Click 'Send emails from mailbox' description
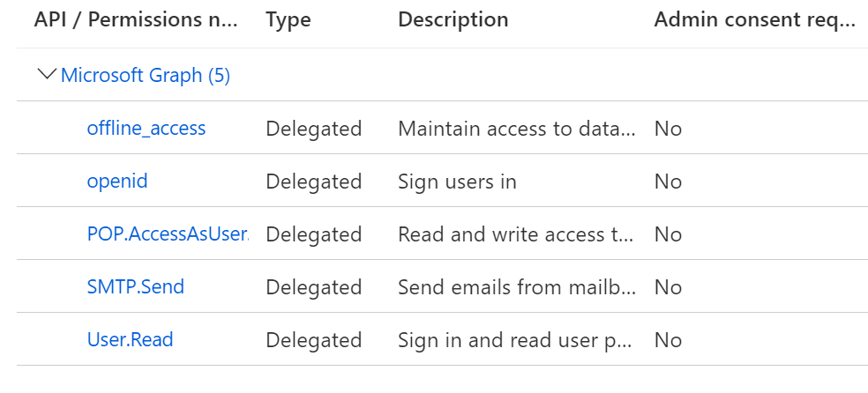This screenshot has width=868, height=393. click(x=517, y=287)
